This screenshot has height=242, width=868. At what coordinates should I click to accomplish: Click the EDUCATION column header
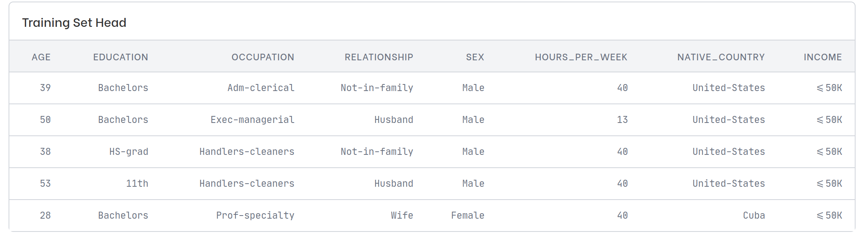121,57
